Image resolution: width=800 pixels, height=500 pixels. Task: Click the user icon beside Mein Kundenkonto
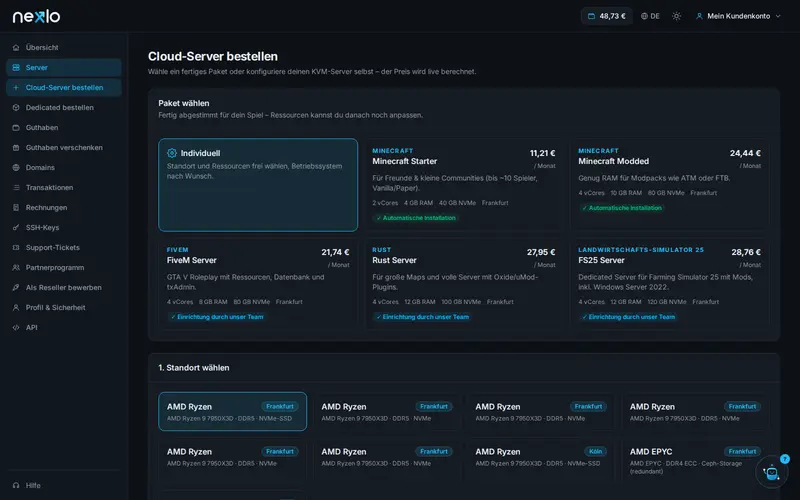(699, 16)
